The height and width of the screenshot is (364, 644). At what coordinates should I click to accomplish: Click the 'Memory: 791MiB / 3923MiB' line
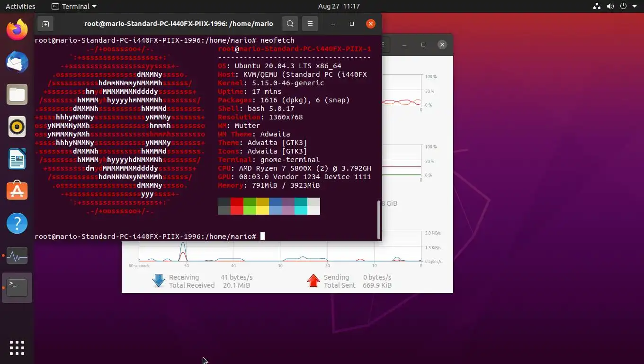coord(269,185)
